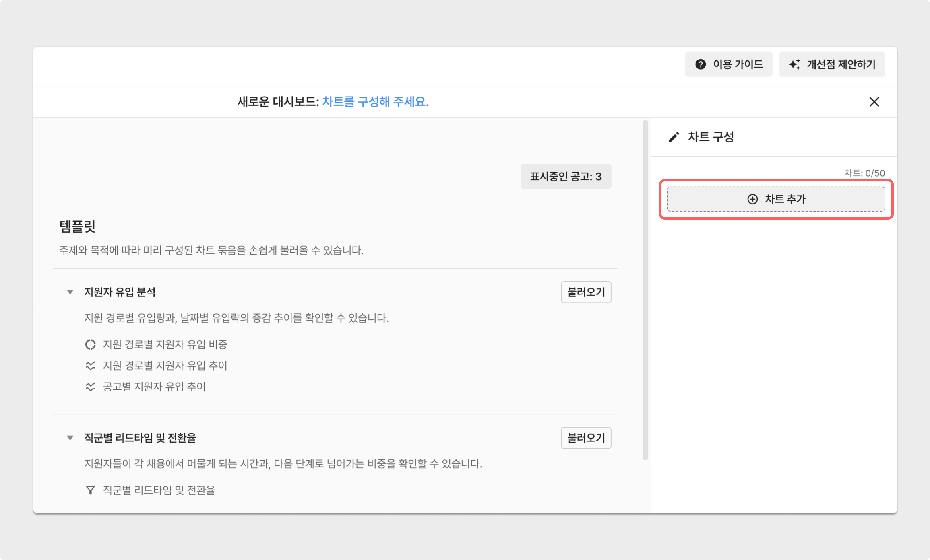Image resolution: width=930 pixels, height=560 pixels.
Task: Select the 지원 경로별 지원자 유입 비중 chart item
Action: 165,344
